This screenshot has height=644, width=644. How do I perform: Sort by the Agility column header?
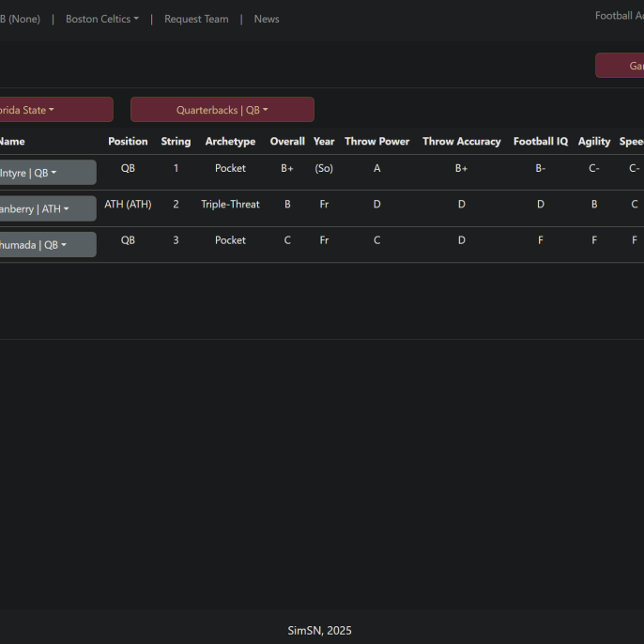point(594,141)
